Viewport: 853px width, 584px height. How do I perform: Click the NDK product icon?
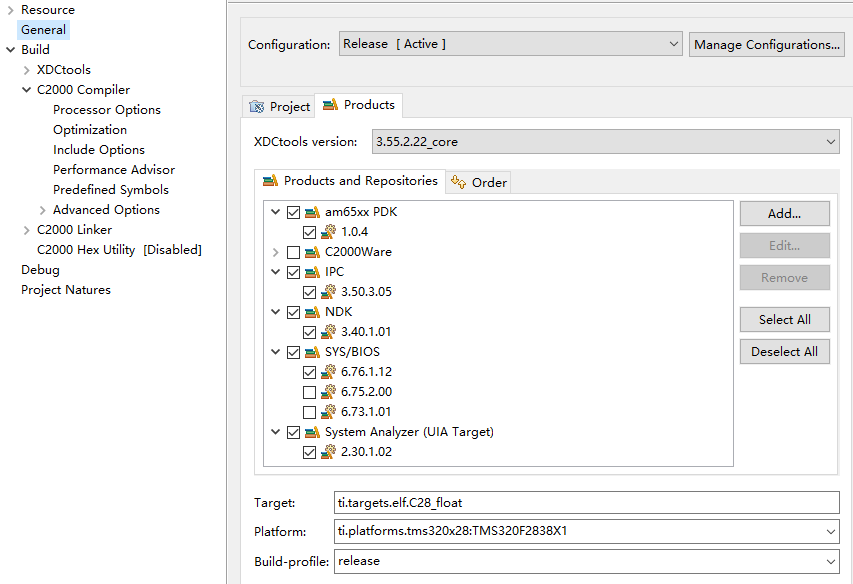click(x=312, y=312)
